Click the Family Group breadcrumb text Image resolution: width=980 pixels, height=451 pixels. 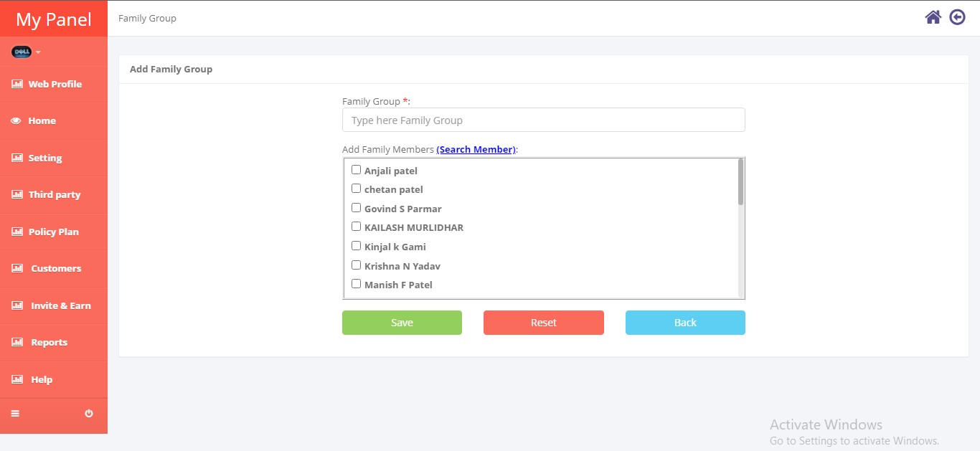pos(147,18)
